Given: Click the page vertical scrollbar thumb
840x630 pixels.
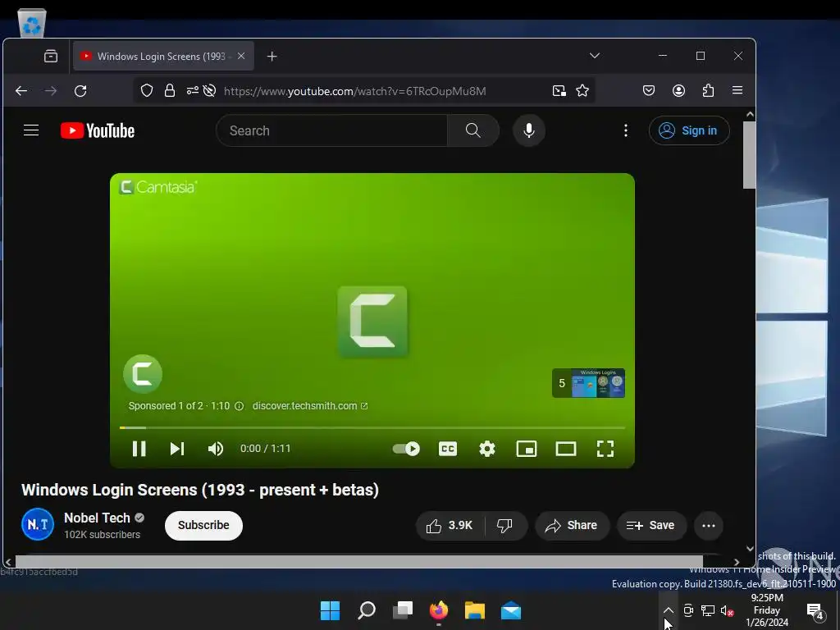Looking at the screenshot, I should coord(750,154).
